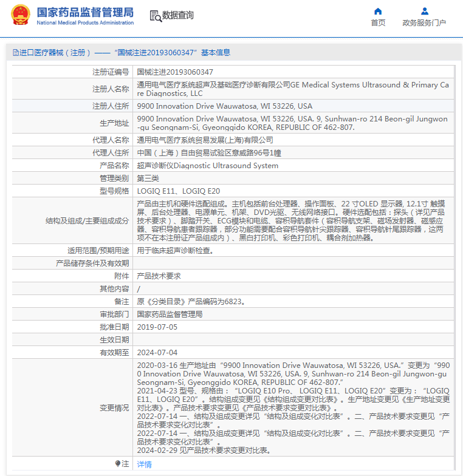463x476 pixels.
Task: Select the 产品技术要求 attachment cell
Action: click(x=159, y=276)
